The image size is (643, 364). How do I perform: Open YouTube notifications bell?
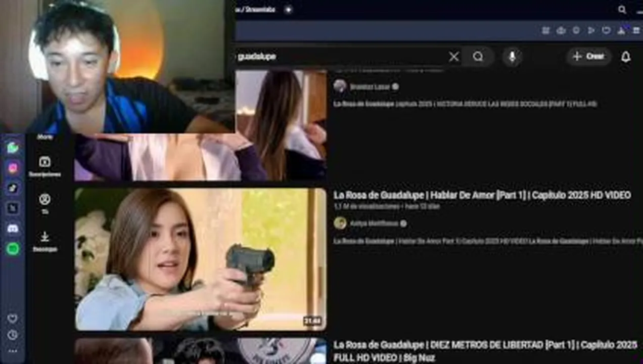626,57
